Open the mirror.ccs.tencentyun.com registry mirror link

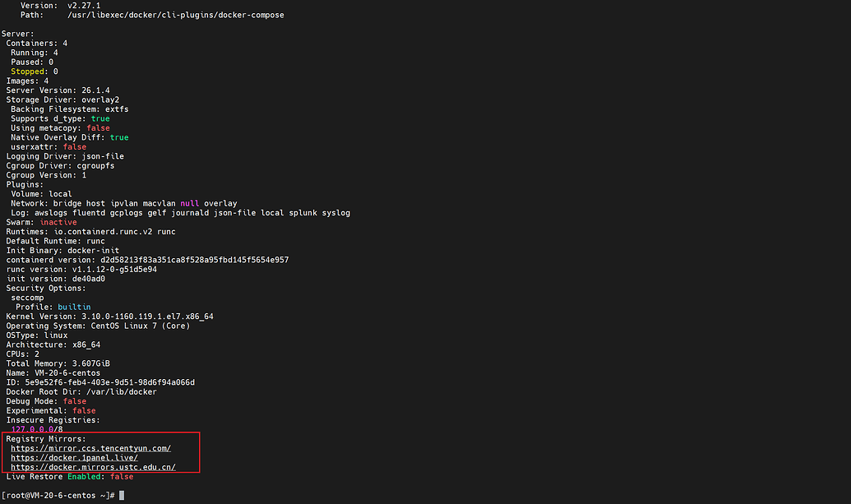[90, 448]
